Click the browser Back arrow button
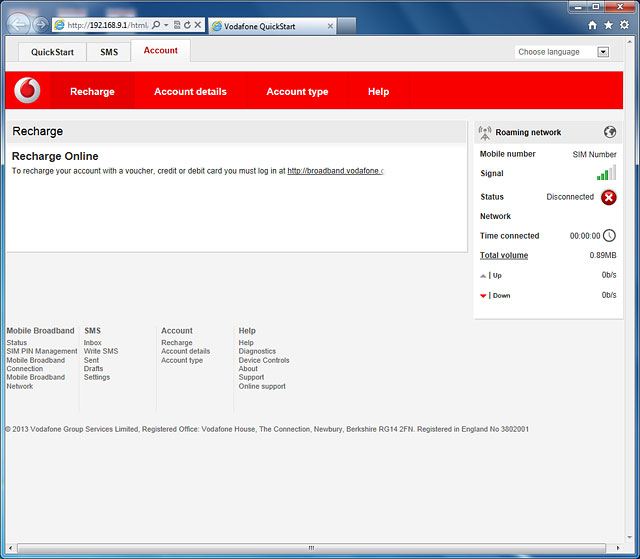Image resolution: width=640 pixels, height=559 pixels. 18,25
